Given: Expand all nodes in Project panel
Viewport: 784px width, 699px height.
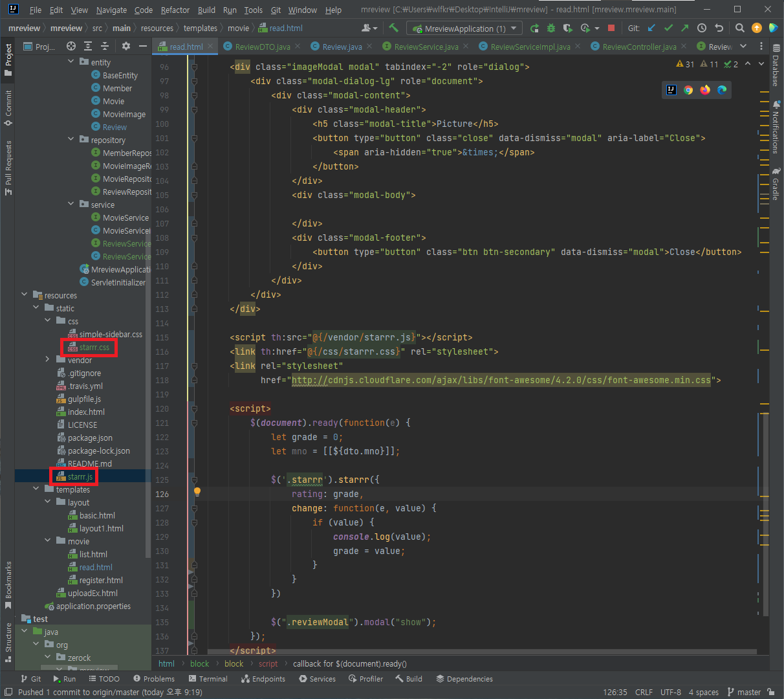Looking at the screenshot, I should point(89,46).
